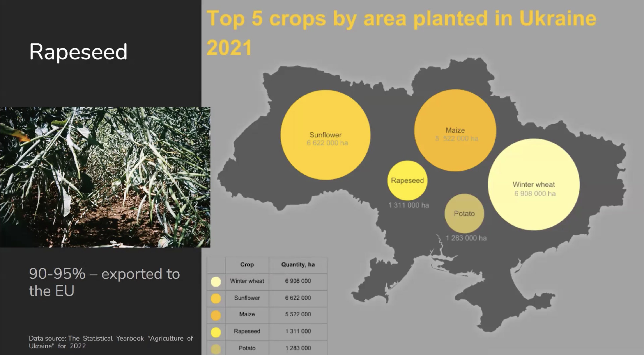Click the rapeseed plant photo
The image size is (644, 355).
pyautogui.click(x=105, y=177)
